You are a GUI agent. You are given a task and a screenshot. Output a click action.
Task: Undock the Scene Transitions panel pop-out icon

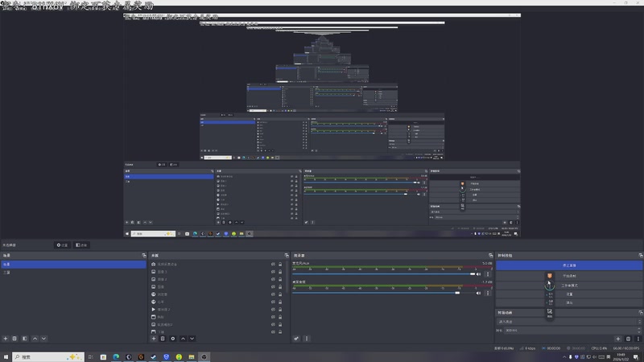coord(640,312)
